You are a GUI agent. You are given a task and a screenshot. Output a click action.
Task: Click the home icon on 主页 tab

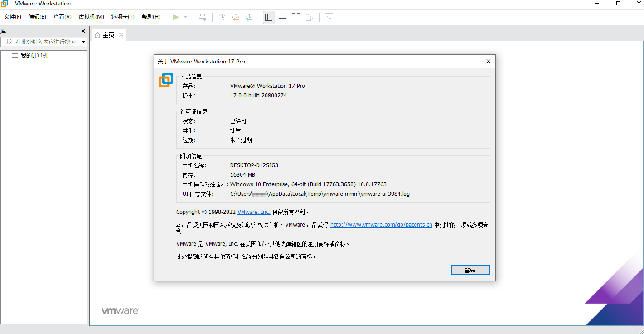click(97, 35)
